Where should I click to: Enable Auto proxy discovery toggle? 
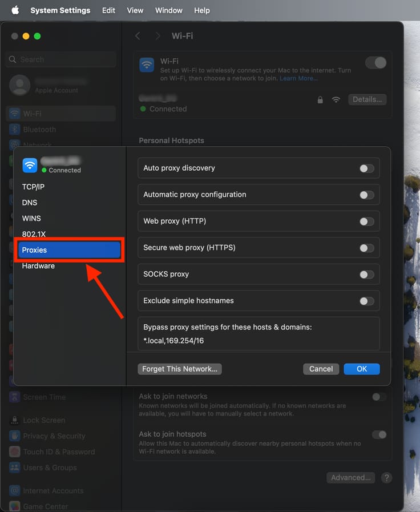(366, 168)
